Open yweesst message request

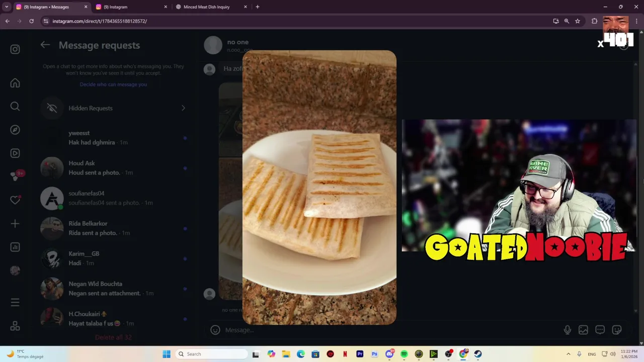pyautogui.click(x=114, y=138)
